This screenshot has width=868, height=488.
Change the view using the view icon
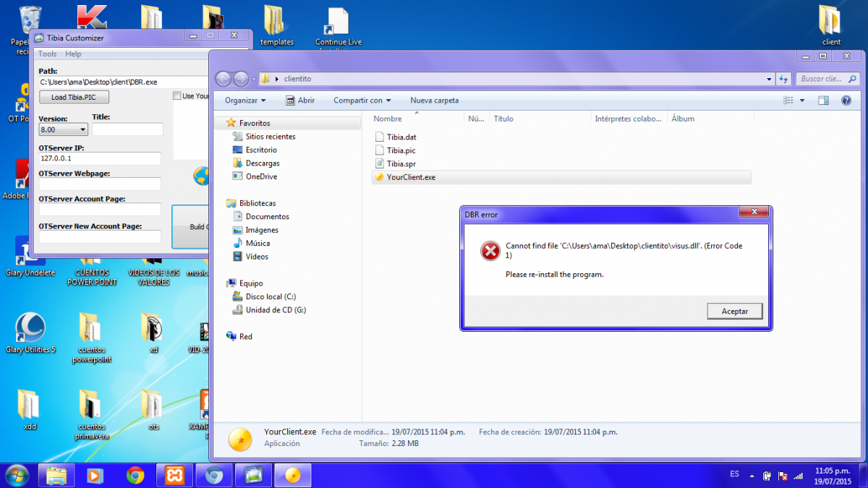(x=788, y=100)
